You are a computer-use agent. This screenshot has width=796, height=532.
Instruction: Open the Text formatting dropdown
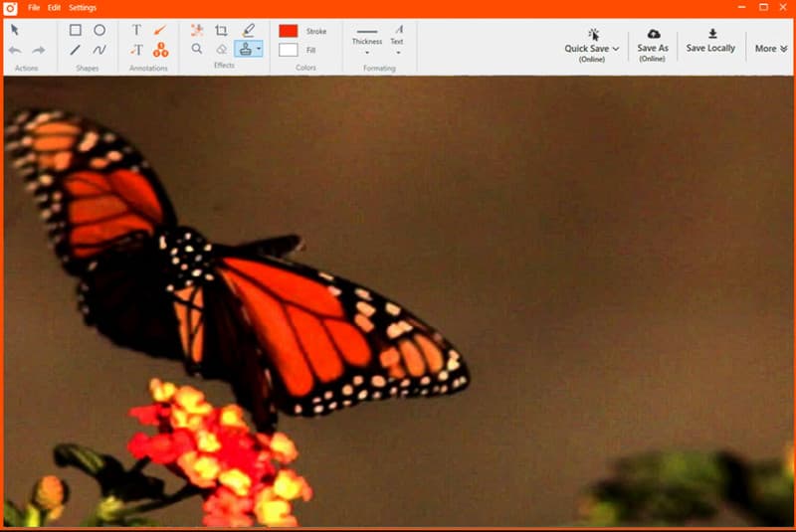397,41
